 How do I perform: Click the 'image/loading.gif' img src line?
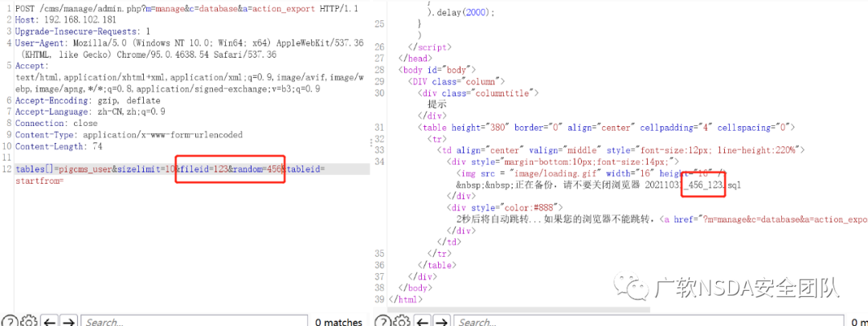click(x=591, y=173)
